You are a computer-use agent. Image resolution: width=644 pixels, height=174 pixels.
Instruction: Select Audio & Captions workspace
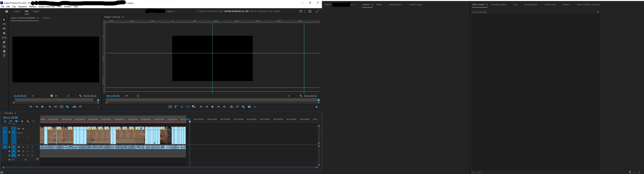[211, 11]
